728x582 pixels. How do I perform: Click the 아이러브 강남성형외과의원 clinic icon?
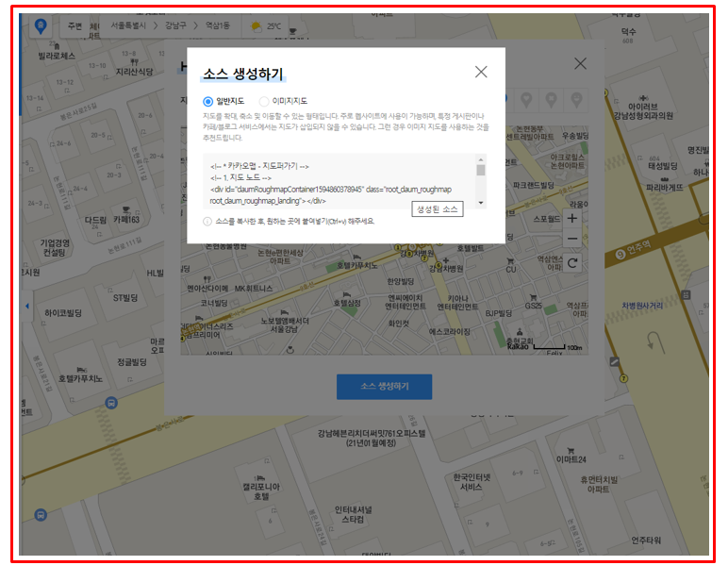click(643, 98)
